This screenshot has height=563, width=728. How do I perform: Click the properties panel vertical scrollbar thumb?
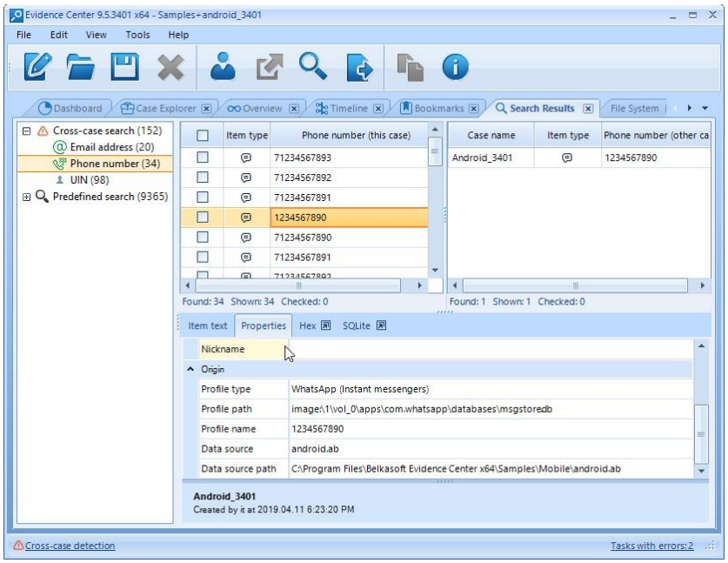coord(701,434)
